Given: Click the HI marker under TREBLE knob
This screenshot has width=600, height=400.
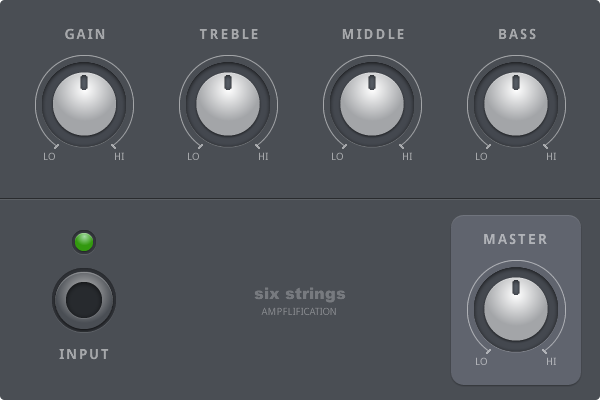Looking at the screenshot, I should pos(263,157).
